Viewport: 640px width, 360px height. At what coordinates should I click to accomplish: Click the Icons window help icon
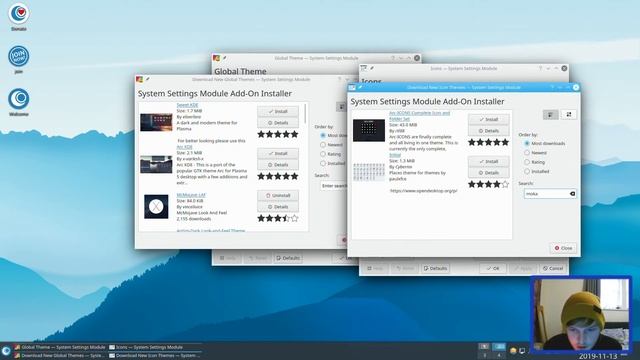540,69
